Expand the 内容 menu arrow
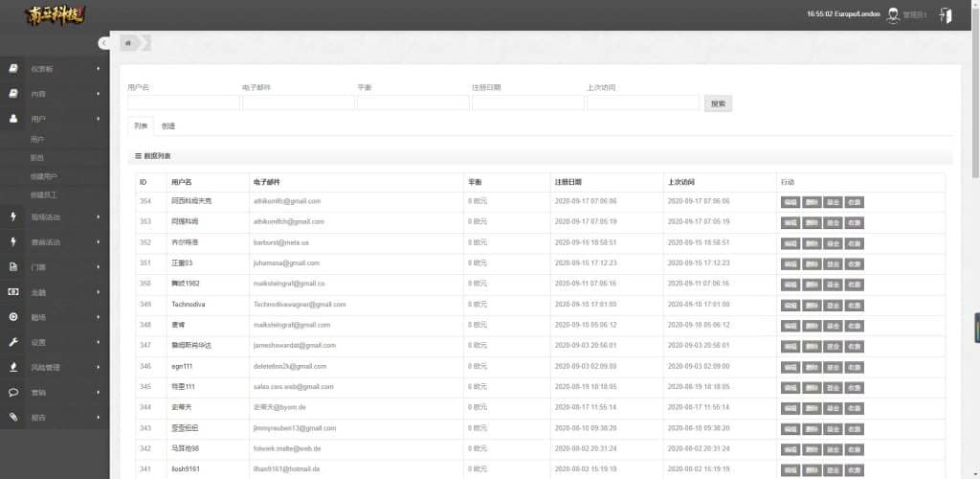 click(x=99, y=93)
